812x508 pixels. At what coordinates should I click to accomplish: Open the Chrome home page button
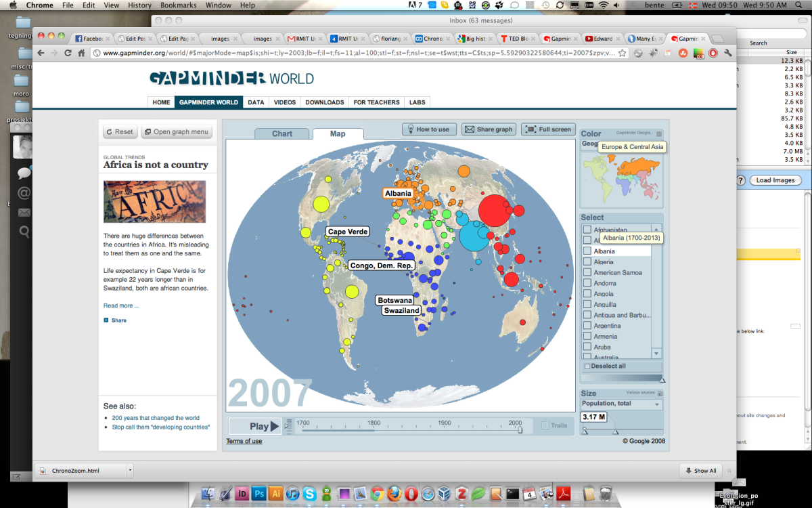point(81,53)
